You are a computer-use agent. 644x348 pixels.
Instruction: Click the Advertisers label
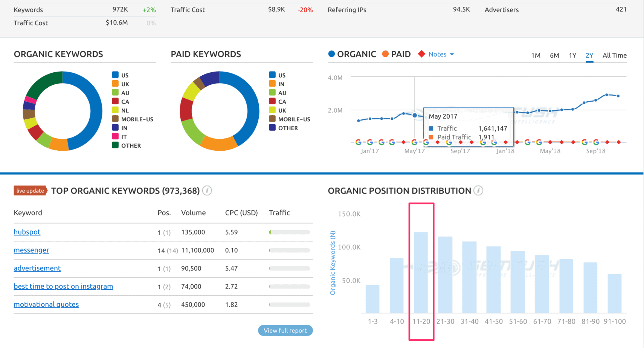click(502, 10)
